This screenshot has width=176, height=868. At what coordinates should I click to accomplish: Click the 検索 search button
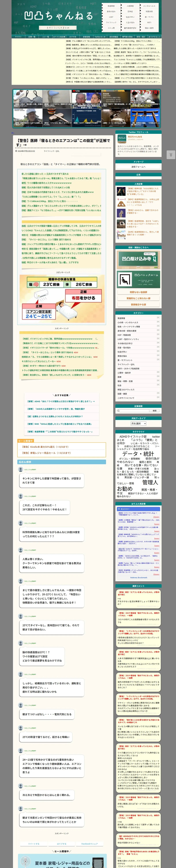pyautogui.click(x=155, y=411)
